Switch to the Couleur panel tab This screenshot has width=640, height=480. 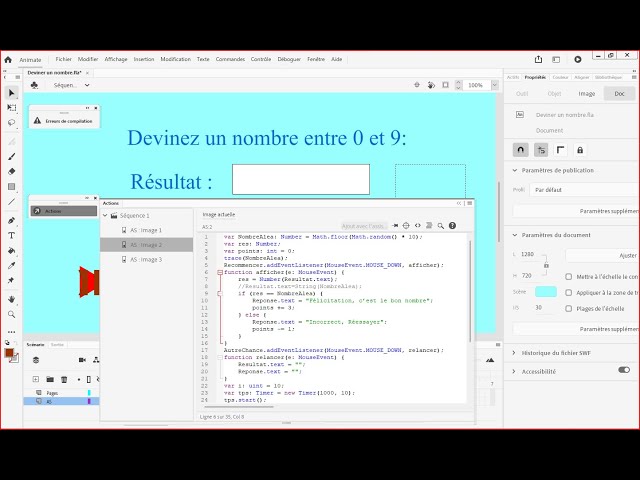coord(560,77)
